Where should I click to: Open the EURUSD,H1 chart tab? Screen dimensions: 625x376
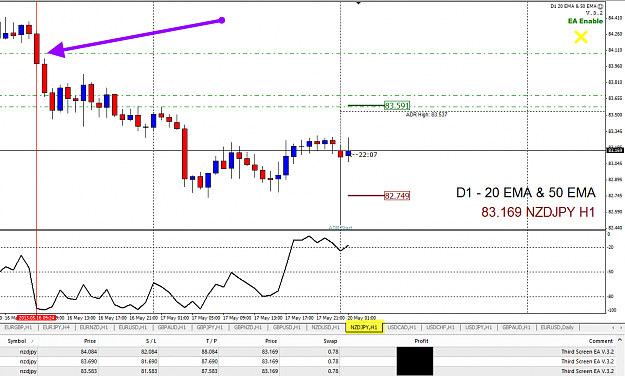(133, 327)
